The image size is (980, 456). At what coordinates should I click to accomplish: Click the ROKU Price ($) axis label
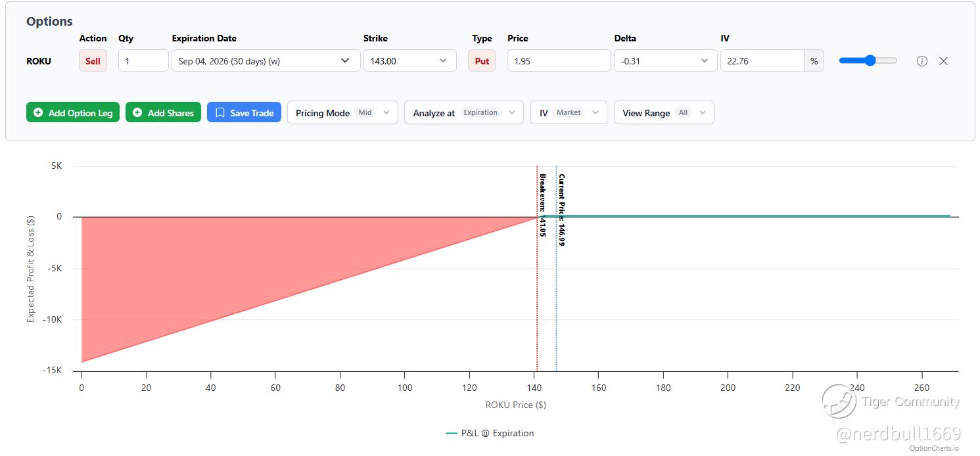point(516,405)
